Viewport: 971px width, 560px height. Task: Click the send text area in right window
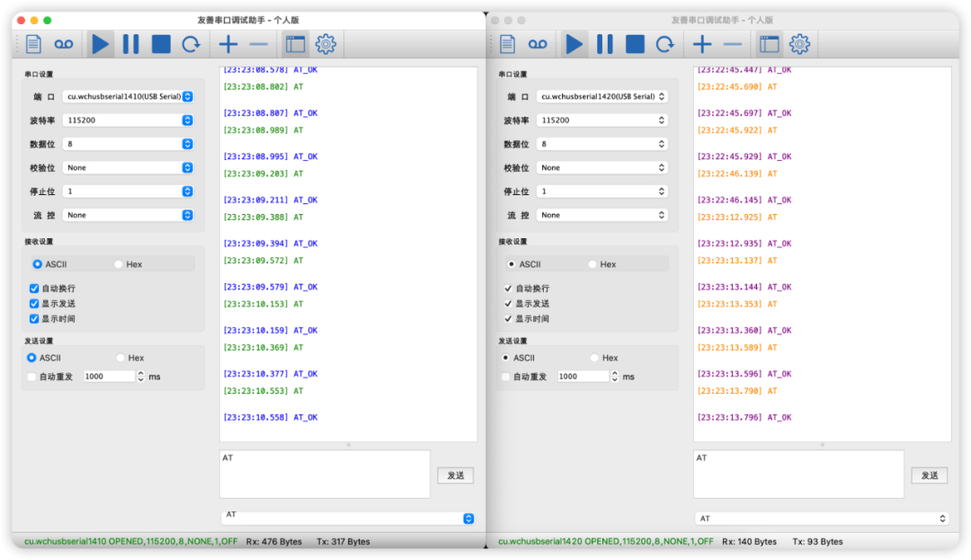[797, 474]
